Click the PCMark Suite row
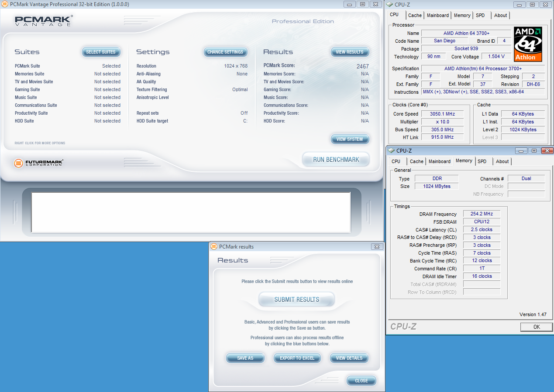 (x=68, y=66)
